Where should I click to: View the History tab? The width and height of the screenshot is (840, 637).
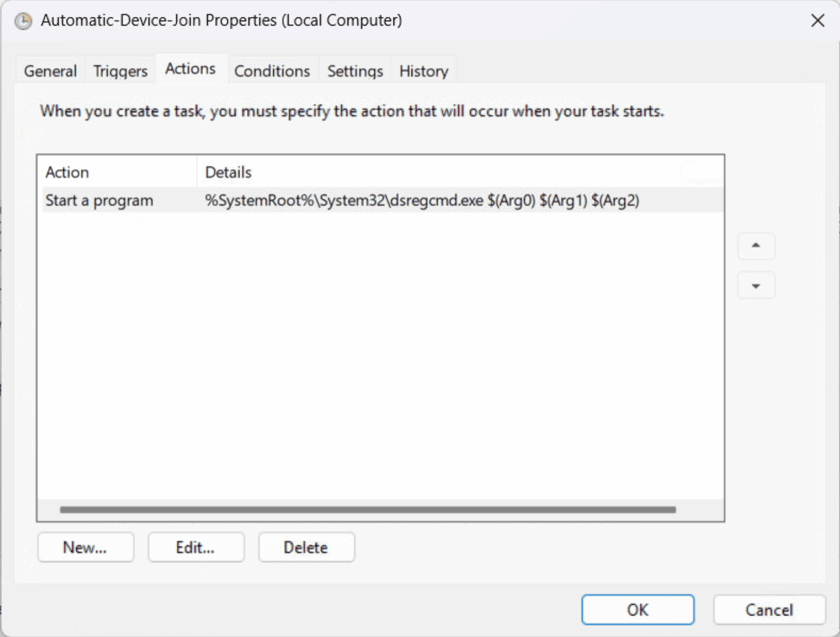pyautogui.click(x=424, y=71)
